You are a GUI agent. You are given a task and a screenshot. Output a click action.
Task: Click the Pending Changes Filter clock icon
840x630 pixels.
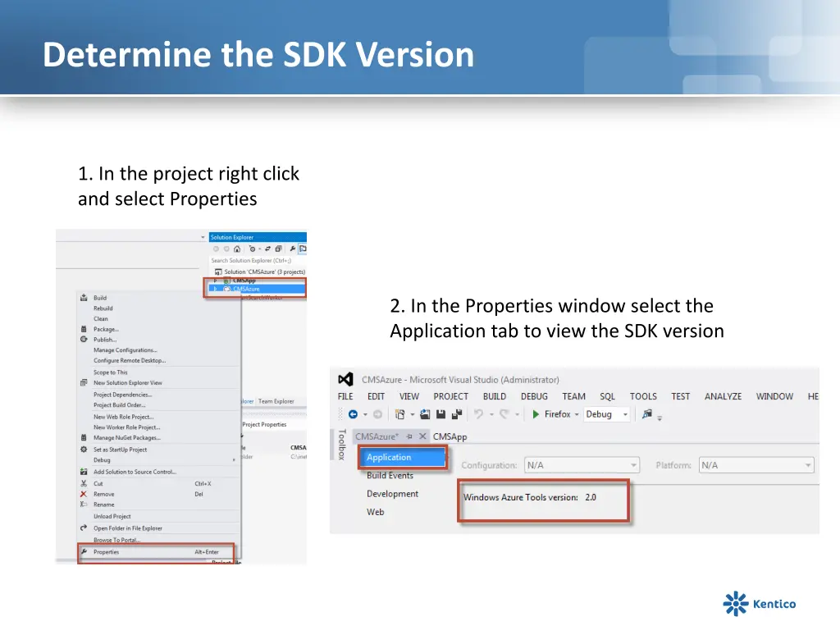[252, 249]
